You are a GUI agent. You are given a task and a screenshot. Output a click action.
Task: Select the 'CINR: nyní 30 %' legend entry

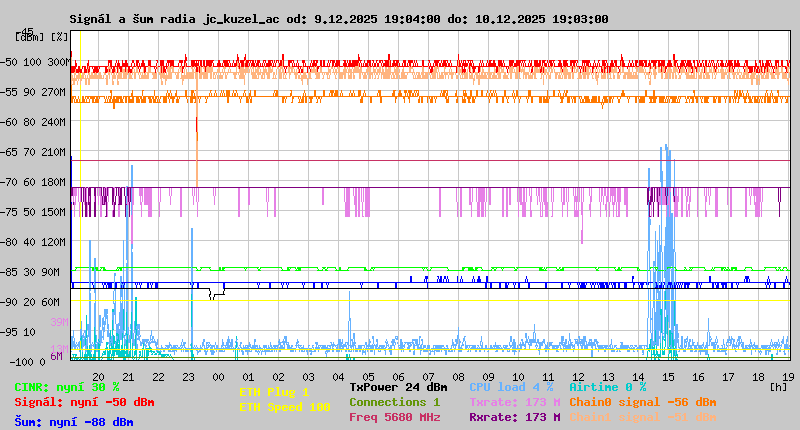pos(67,387)
